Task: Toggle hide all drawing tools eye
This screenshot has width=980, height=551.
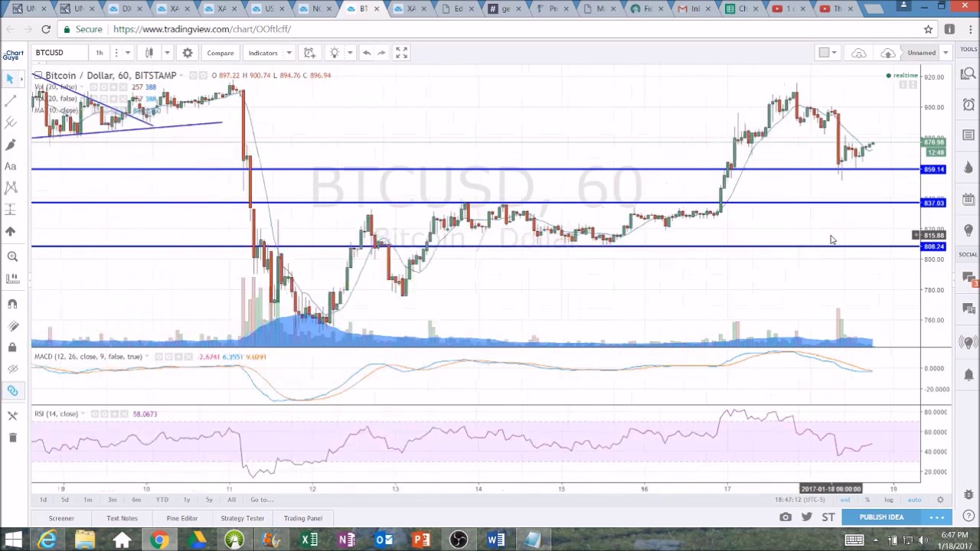Action: [11, 369]
